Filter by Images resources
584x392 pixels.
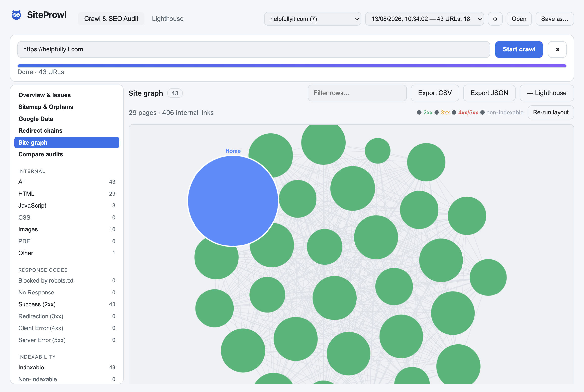click(67, 229)
